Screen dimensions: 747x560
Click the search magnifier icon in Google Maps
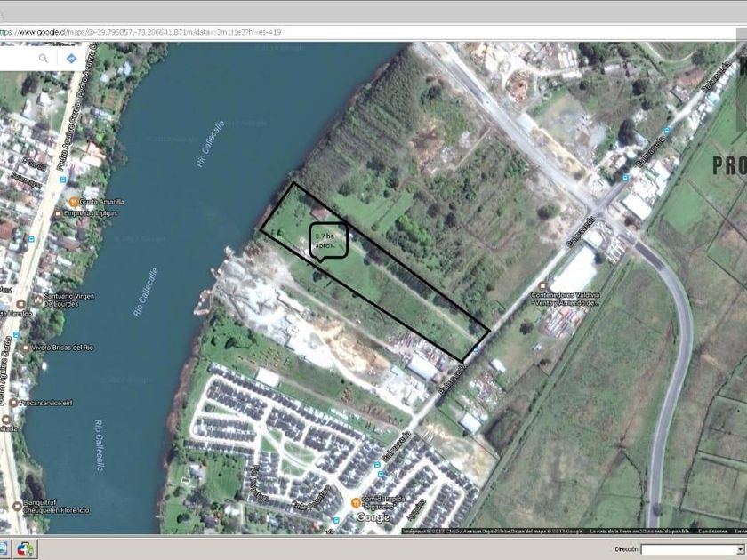point(44,59)
